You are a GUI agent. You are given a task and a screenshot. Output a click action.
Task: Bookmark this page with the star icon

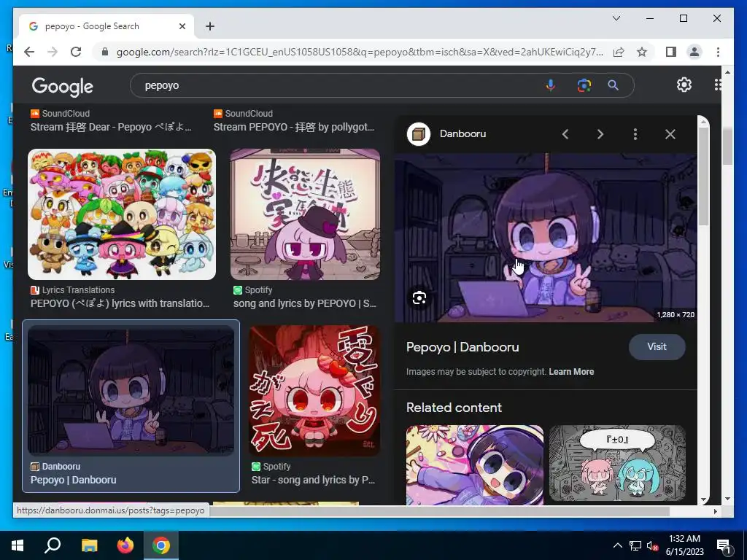click(642, 52)
